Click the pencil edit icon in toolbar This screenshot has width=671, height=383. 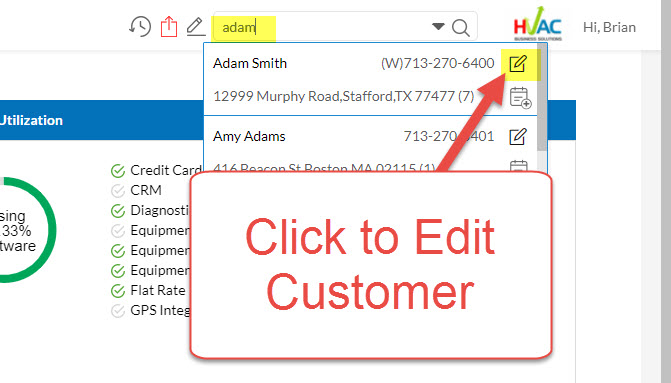(196, 27)
